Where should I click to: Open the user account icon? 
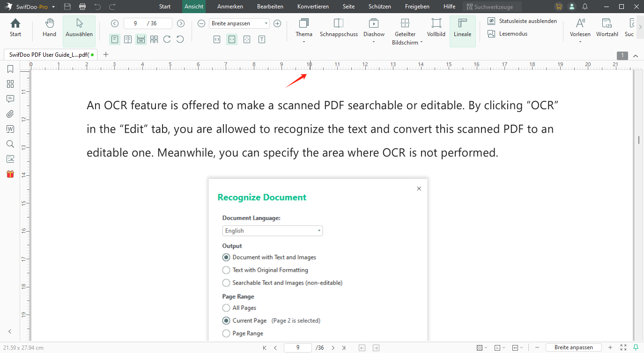[571, 7]
